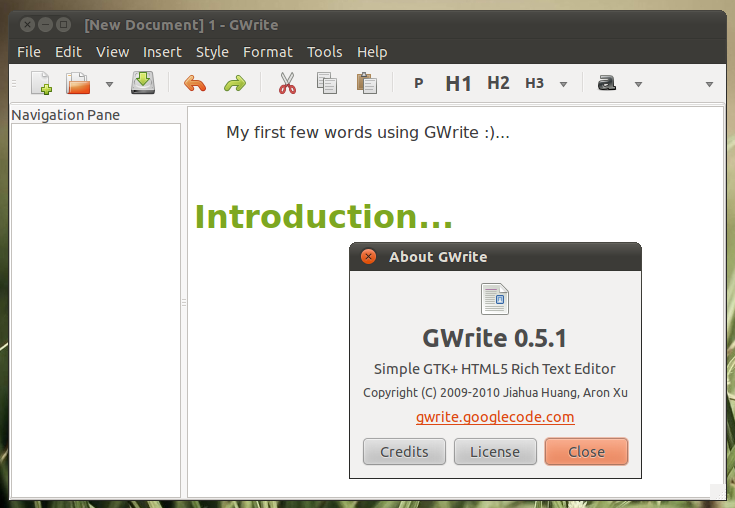This screenshot has width=735, height=508.
Task: Click the 'My first few words using GWrite' line
Action: (368, 133)
